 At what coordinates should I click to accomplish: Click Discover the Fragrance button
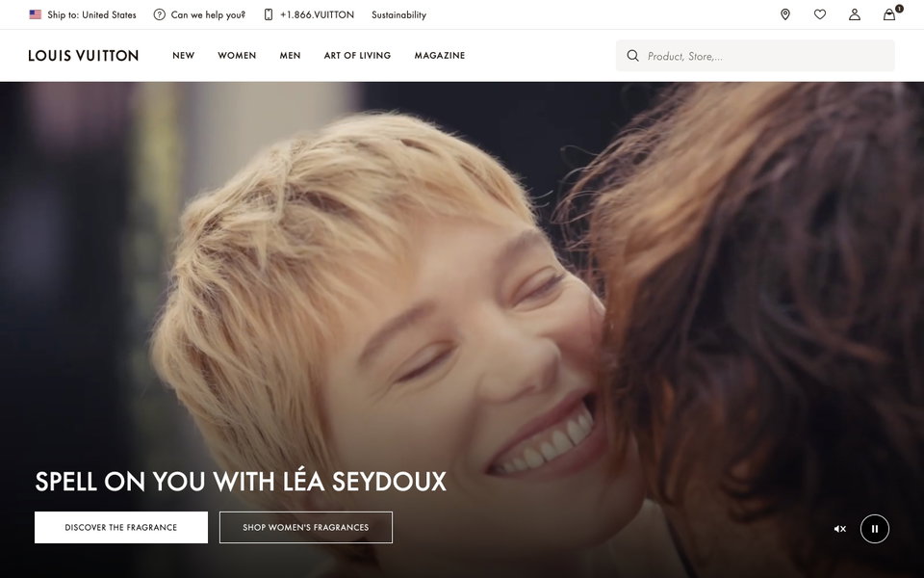[121, 527]
